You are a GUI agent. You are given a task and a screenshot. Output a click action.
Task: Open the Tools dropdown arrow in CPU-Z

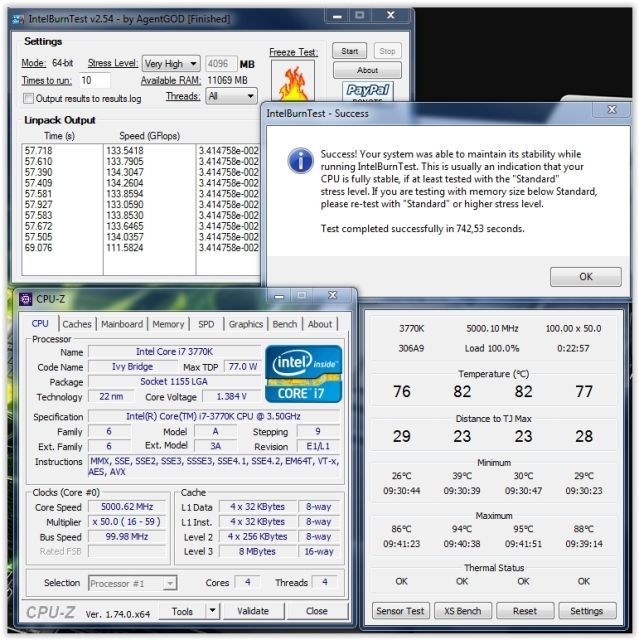212,611
